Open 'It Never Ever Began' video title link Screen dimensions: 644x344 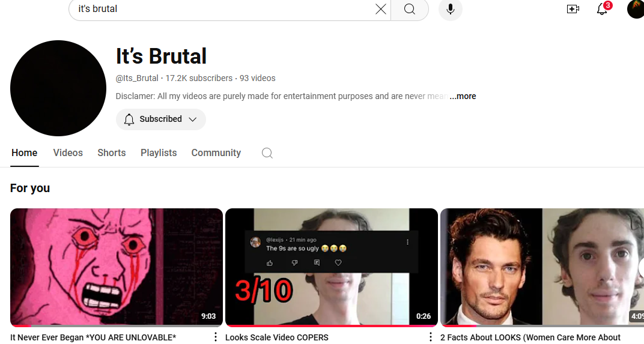(x=93, y=337)
